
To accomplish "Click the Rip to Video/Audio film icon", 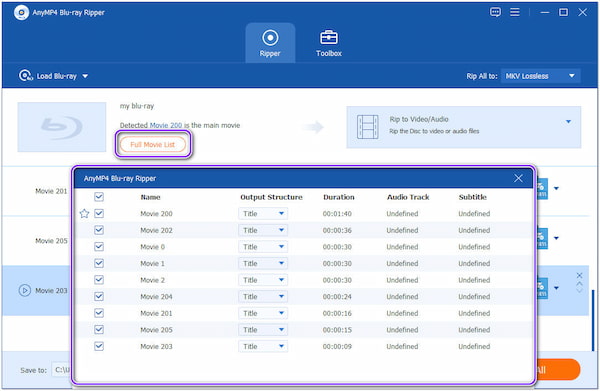I will (x=367, y=127).
